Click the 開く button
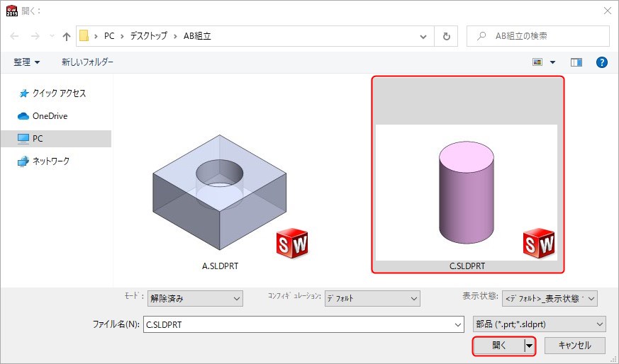The image size is (619, 364). [498, 346]
